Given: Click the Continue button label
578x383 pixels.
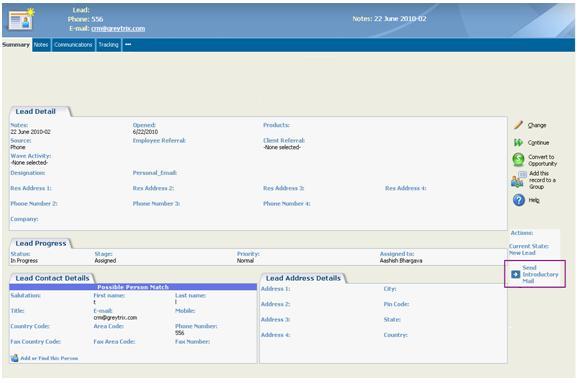Looking at the screenshot, I should (x=539, y=143).
